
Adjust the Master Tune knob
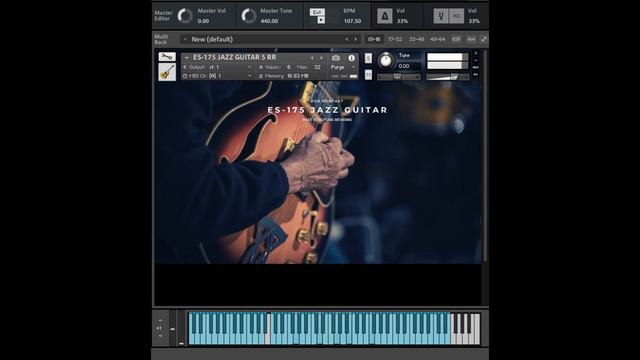click(249, 16)
